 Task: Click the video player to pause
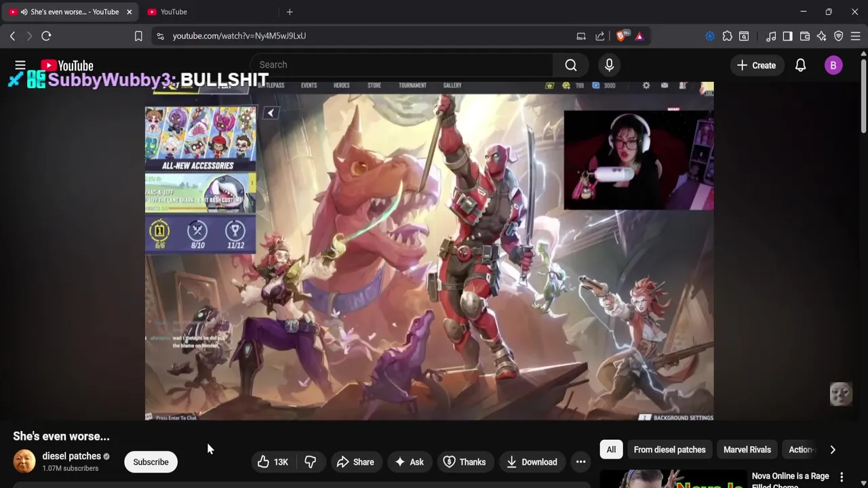(429, 251)
